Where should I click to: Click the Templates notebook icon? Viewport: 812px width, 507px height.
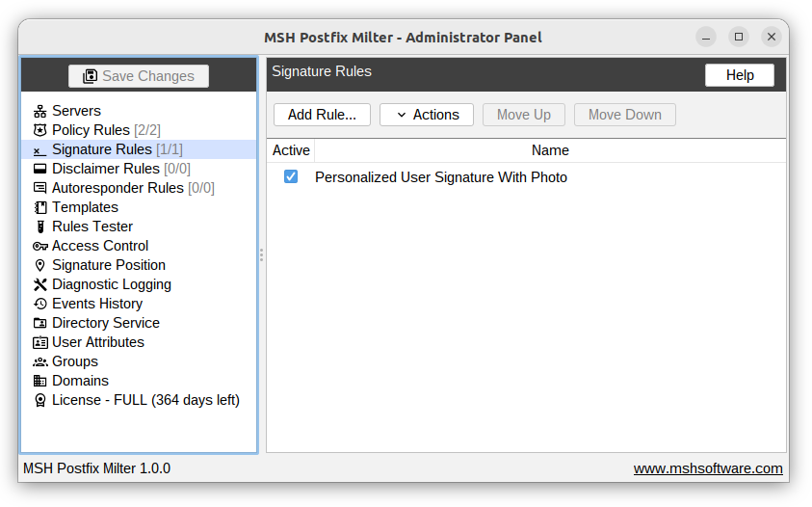pos(39,207)
